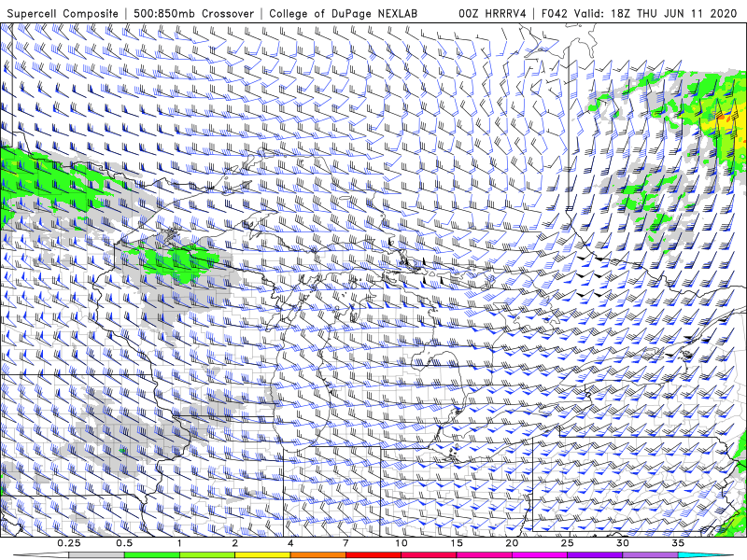Click the '1' legend value
Viewport: 747px width, 560px height.
click(179, 543)
